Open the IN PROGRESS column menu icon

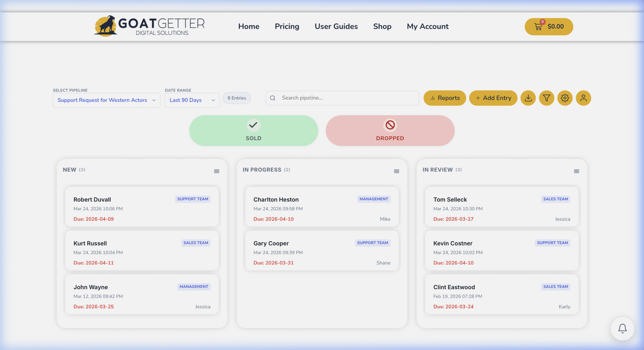(396, 171)
